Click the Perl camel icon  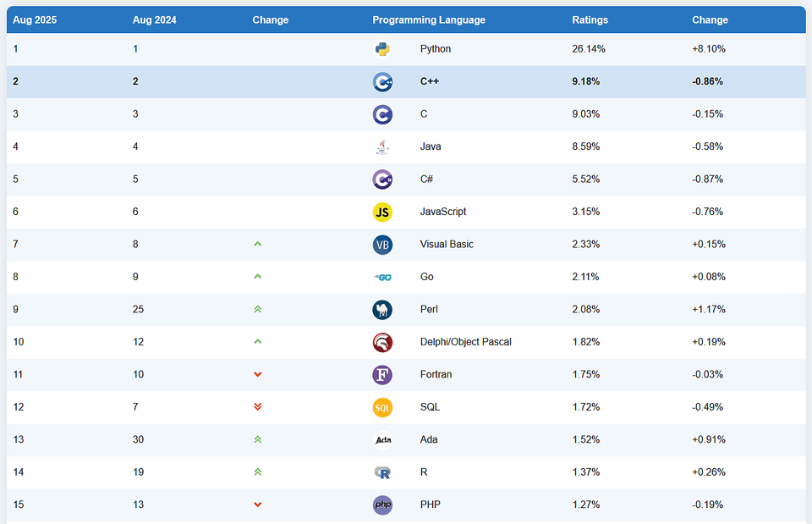point(382,310)
